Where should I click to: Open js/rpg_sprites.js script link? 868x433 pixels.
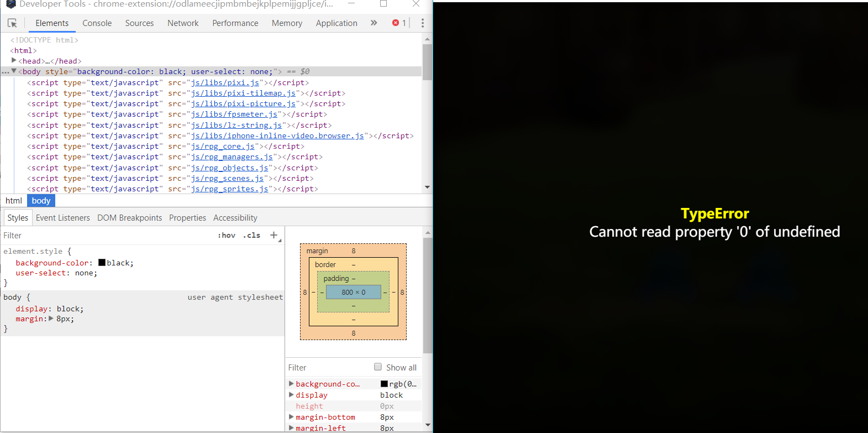[230, 189]
